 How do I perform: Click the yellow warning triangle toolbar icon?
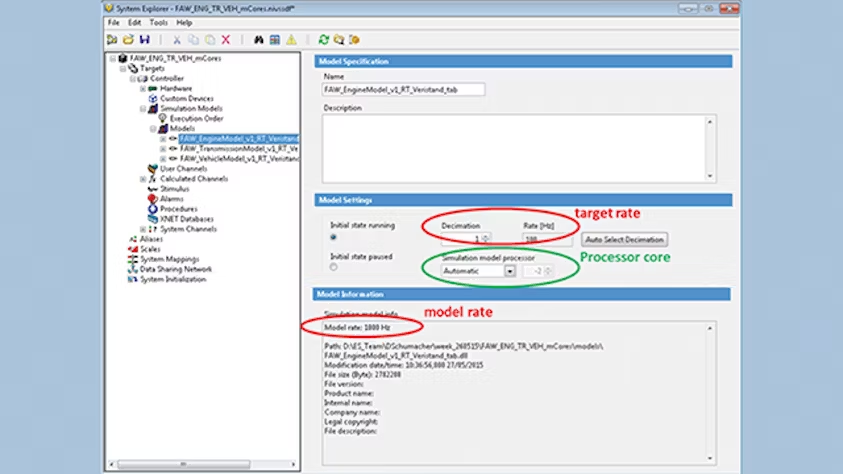point(291,40)
